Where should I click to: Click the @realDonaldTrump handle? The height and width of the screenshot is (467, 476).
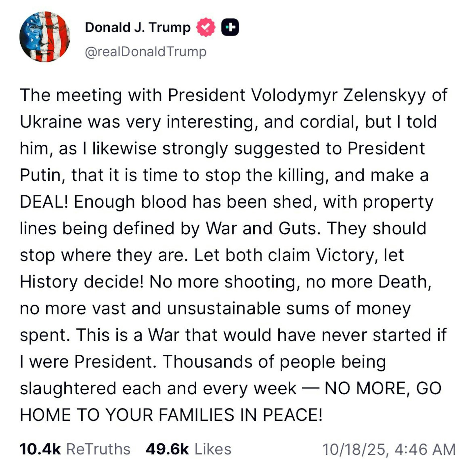[146, 52]
